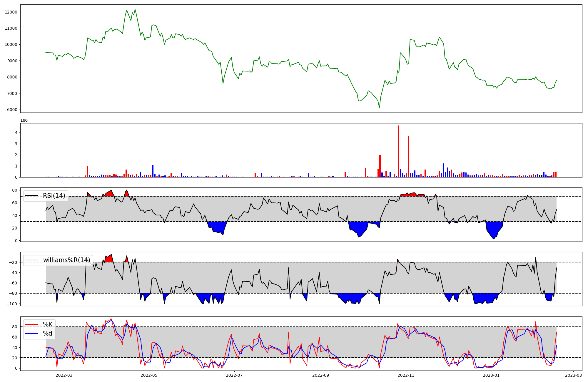Click the 12000 price axis label
This screenshot has height=382, width=588.
click(x=11, y=12)
